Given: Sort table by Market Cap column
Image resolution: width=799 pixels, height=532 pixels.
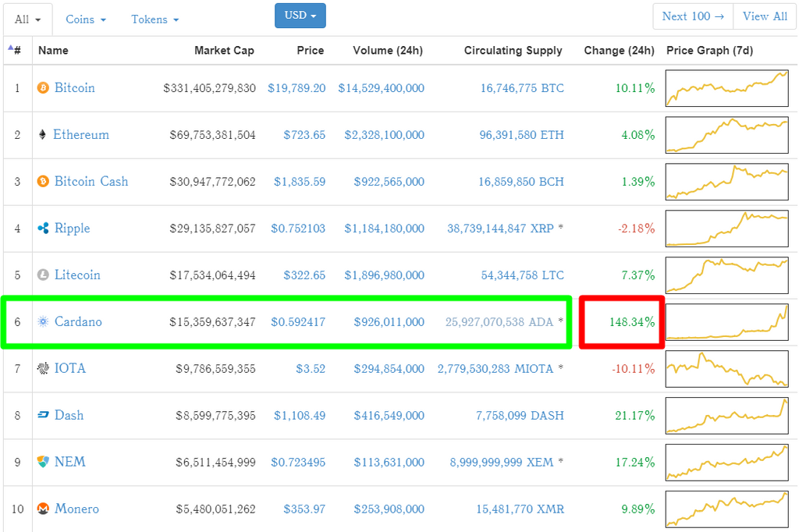Looking at the screenshot, I should tap(224, 51).
